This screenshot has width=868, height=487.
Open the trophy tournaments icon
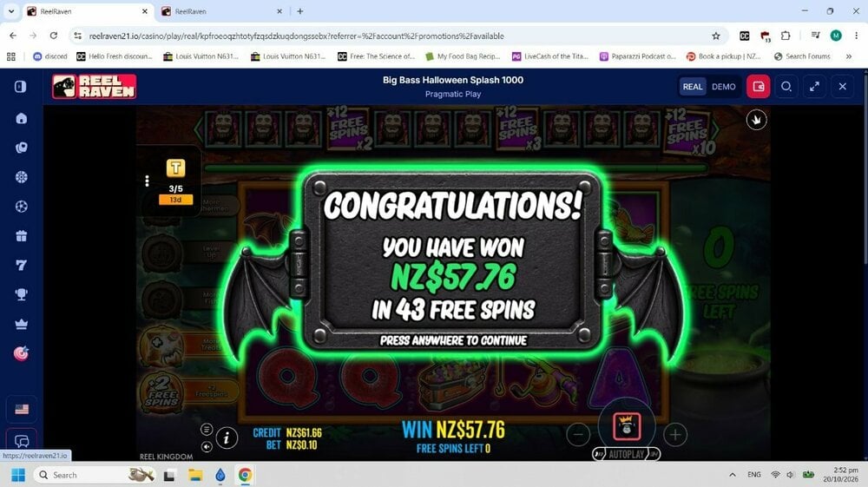(x=21, y=294)
